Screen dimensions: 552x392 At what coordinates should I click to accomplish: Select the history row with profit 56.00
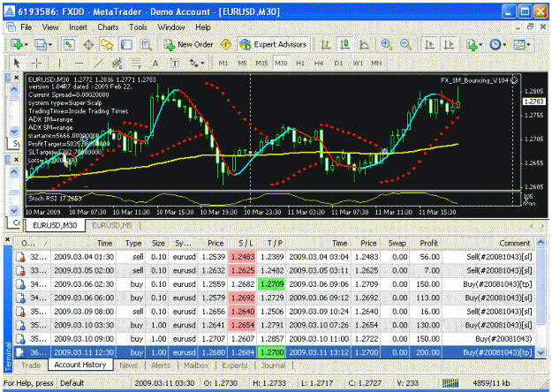tap(275, 257)
